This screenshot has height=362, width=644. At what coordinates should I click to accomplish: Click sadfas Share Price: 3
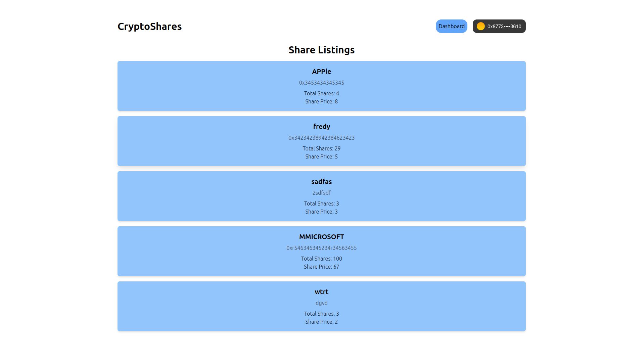(321, 212)
